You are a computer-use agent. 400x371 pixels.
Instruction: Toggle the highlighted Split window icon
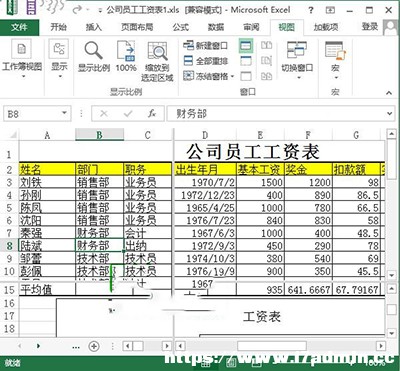[246, 46]
